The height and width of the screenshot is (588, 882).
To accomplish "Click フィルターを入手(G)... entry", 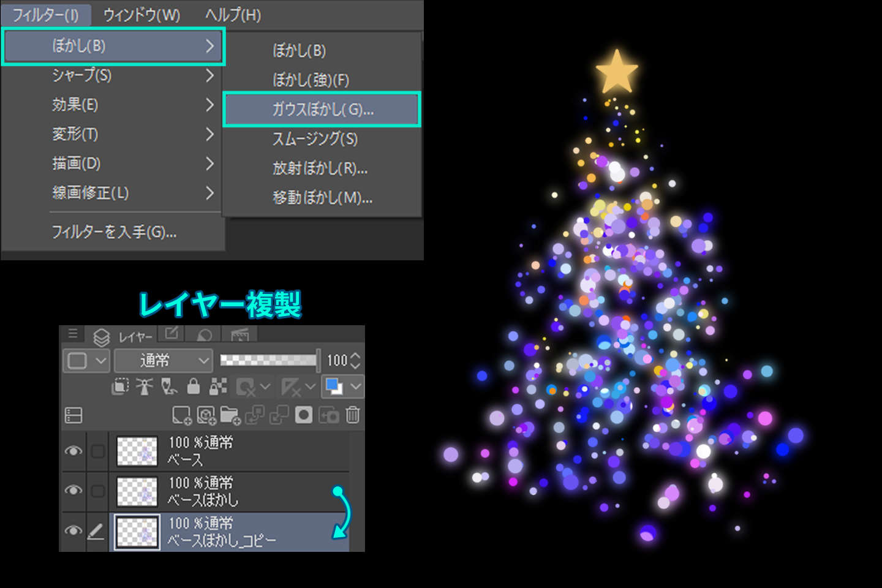I will [114, 232].
